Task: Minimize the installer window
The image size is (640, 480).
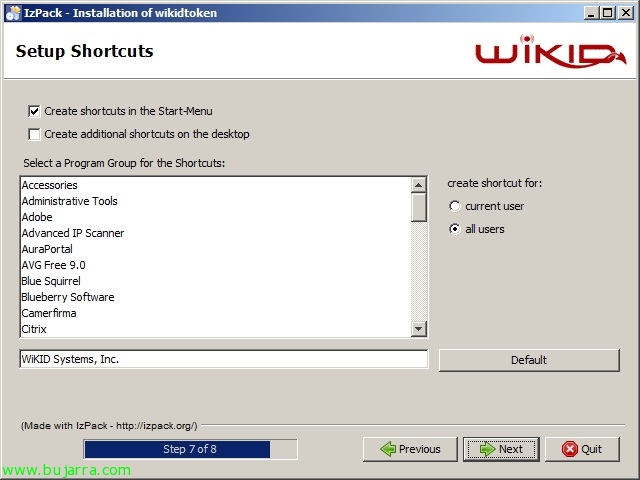Action: pos(591,13)
